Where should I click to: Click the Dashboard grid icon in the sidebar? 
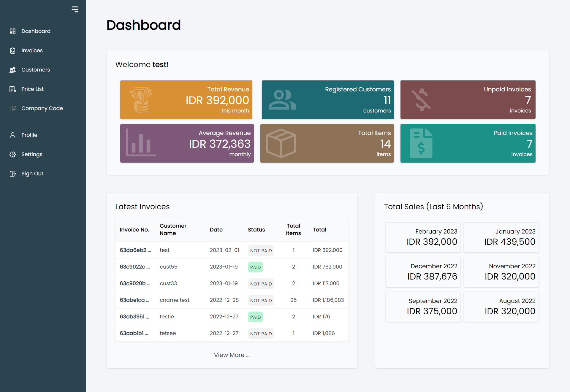(12, 31)
